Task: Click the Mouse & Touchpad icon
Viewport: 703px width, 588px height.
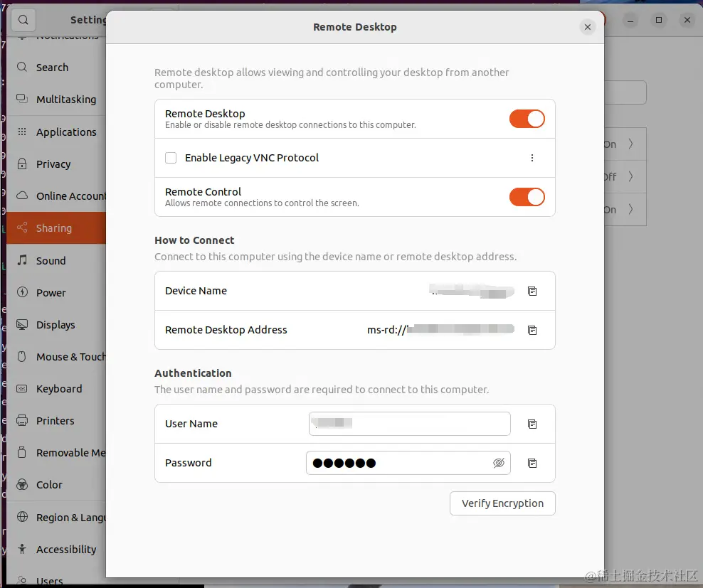Action: (x=22, y=356)
